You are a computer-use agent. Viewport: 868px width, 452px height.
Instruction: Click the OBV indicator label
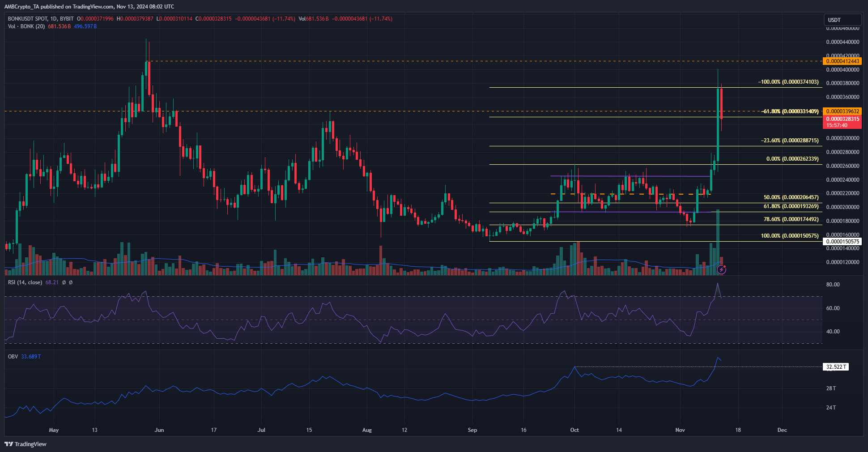pyautogui.click(x=13, y=357)
